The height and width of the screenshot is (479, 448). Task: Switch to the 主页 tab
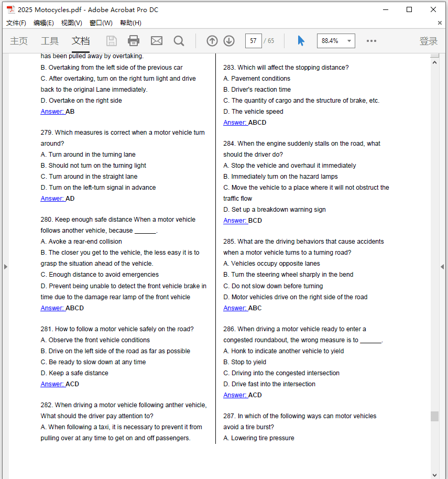19,41
